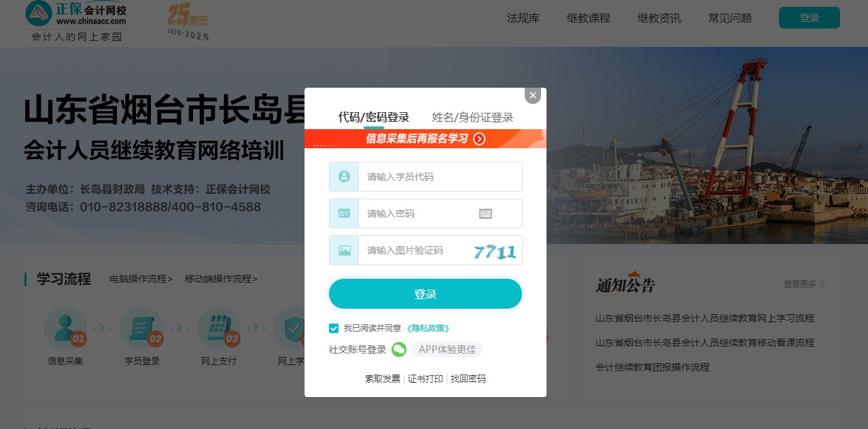
Task: Open the virtual keyboard icon in password field
Action: 485,213
